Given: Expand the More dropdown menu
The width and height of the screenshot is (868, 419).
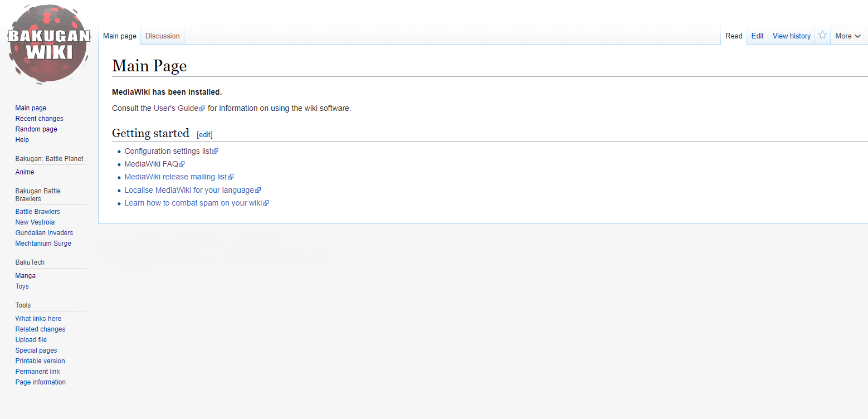Looking at the screenshot, I should [847, 36].
